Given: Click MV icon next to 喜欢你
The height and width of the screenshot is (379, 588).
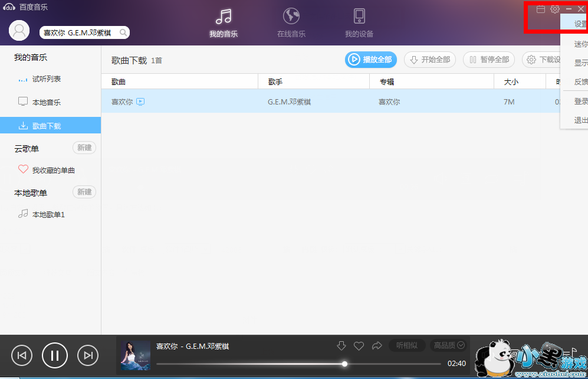Looking at the screenshot, I should coord(140,102).
